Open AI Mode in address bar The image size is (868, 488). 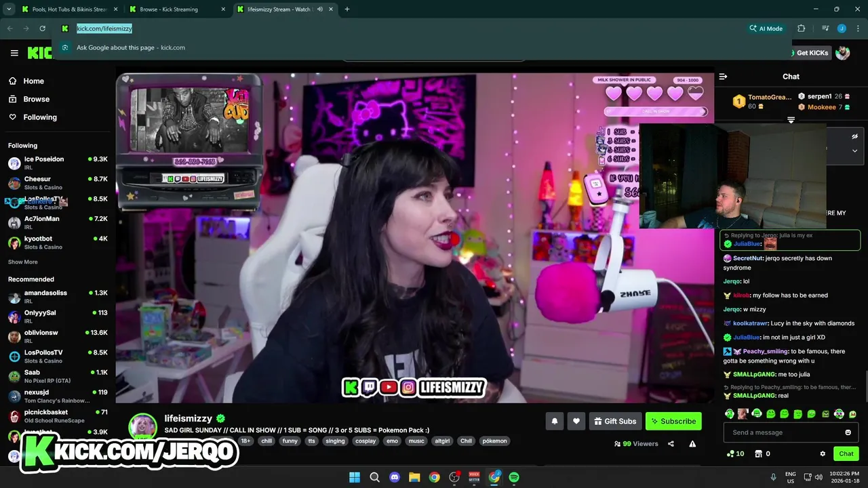pos(766,28)
